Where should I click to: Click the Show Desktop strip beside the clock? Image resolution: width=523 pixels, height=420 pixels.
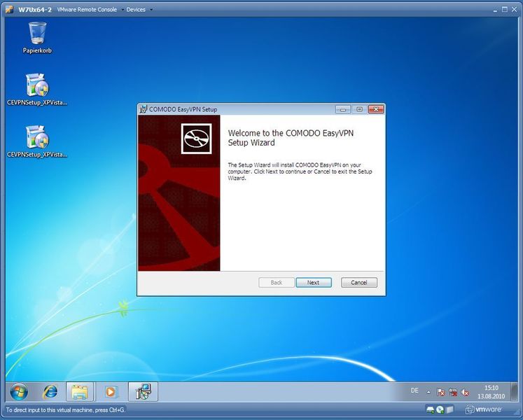coord(515,391)
